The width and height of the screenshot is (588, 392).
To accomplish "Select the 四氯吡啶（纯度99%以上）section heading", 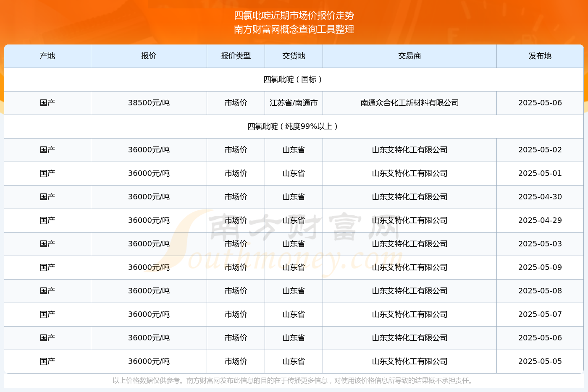I will (x=294, y=126).
